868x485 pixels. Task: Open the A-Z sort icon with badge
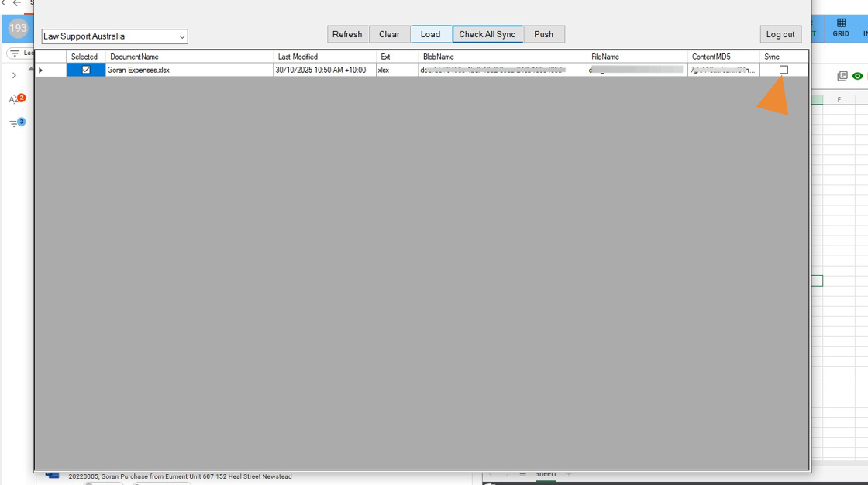click(x=15, y=99)
